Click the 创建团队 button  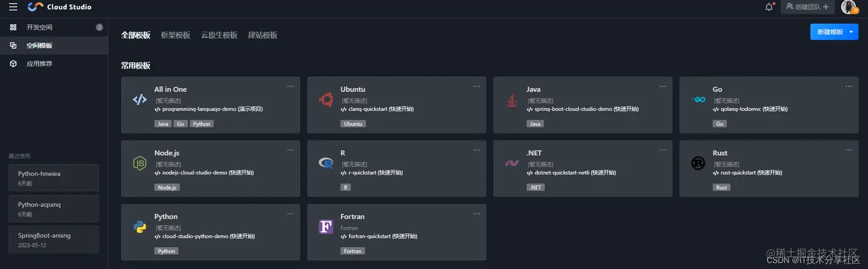pyautogui.click(x=807, y=7)
